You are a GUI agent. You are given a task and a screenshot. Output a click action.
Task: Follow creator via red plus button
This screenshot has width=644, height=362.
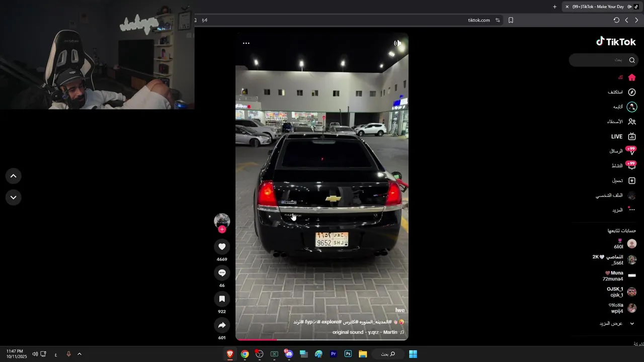pyautogui.click(x=222, y=229)
